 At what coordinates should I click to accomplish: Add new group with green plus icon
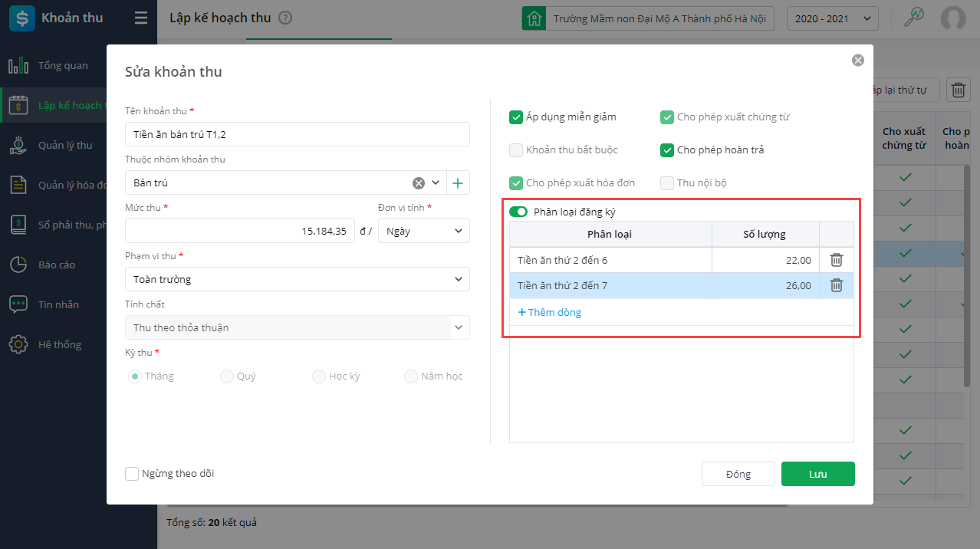point(458,183)
